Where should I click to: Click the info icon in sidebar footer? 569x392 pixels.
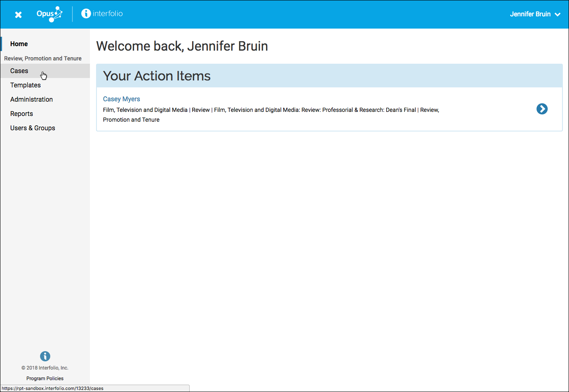(45, 356)
